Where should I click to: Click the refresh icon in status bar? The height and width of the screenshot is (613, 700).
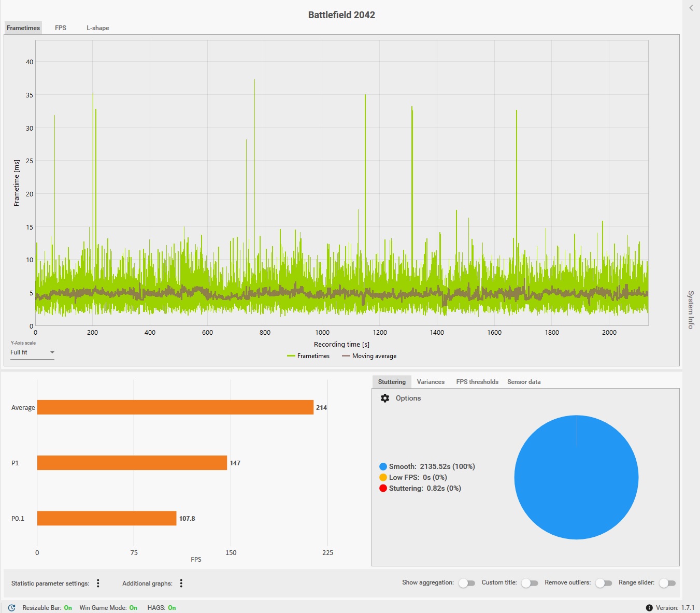point(12,608)
